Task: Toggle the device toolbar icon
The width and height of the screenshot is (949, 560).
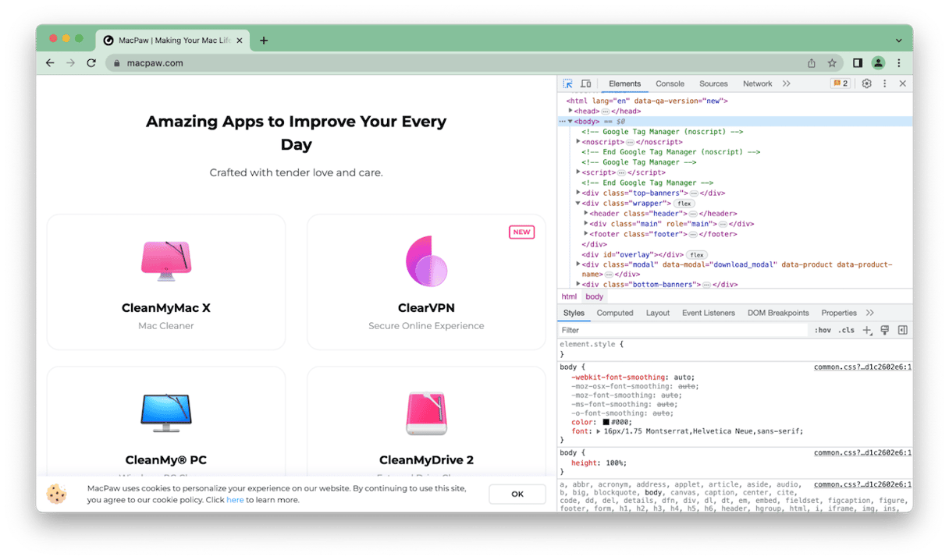Action: coord(585,83)
